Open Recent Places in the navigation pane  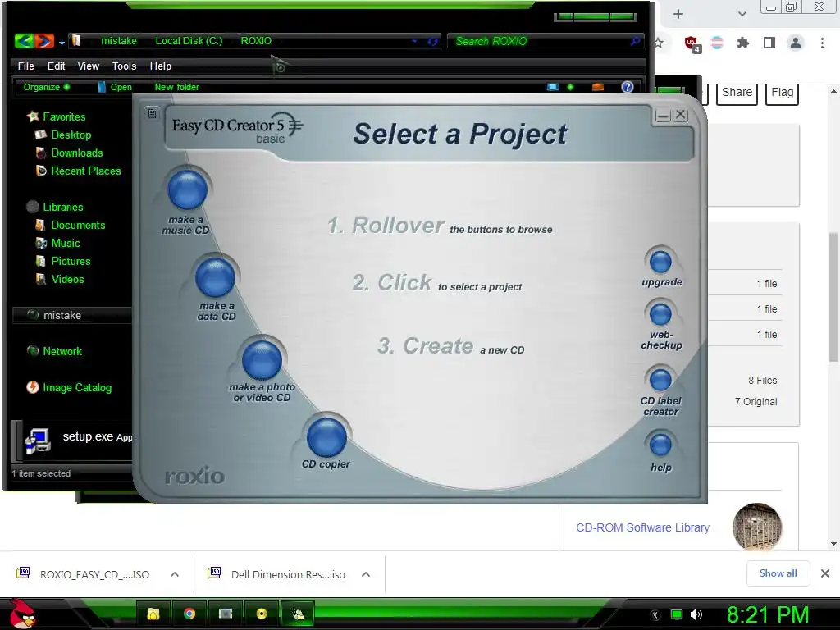click(85, 171)
